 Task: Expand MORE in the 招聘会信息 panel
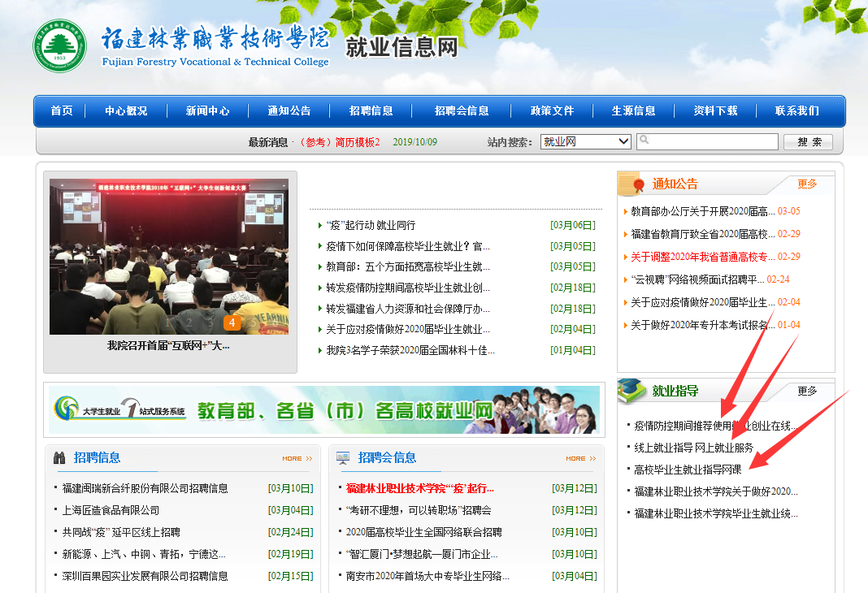580,458
